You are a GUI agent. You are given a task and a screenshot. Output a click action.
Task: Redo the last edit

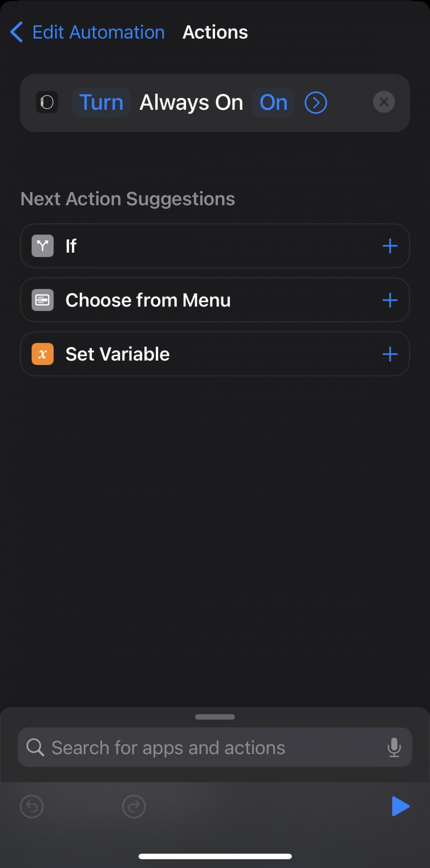[134, 806]
